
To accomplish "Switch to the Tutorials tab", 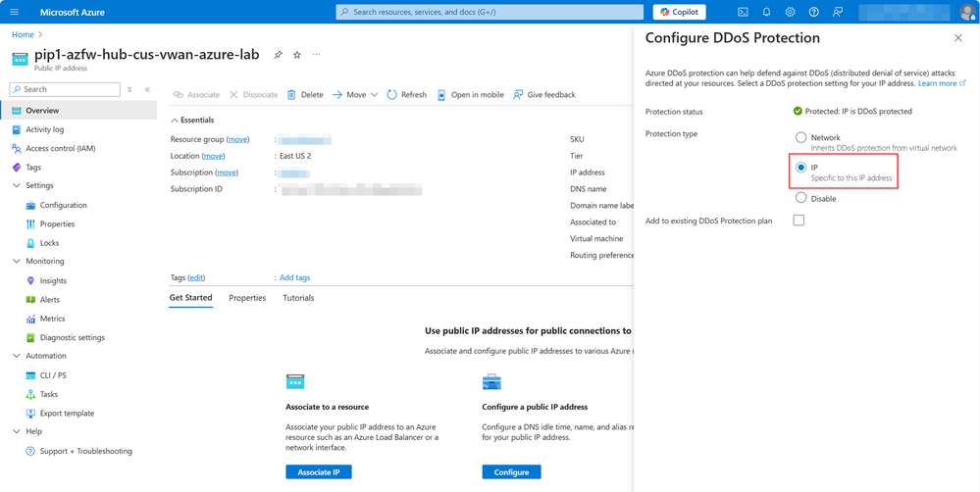I will pos(299,298).
